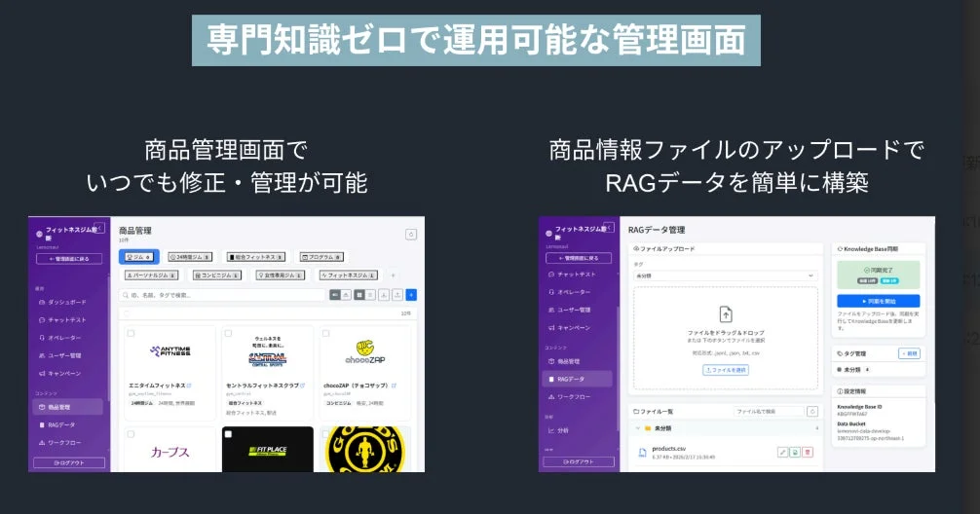Collapse the 未分類 folder in file list
The width and height of the screenshot is (980, 514).
pyautogui.click(x=638, y=428)
